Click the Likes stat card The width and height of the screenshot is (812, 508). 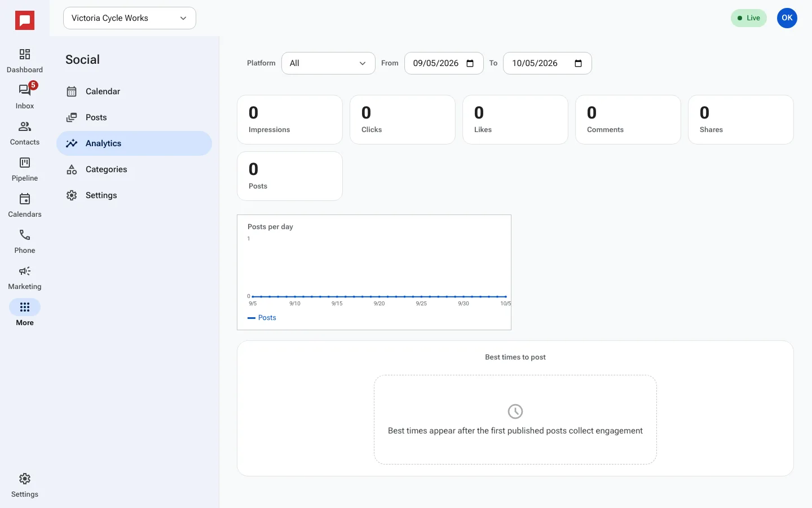coord(515,120)
